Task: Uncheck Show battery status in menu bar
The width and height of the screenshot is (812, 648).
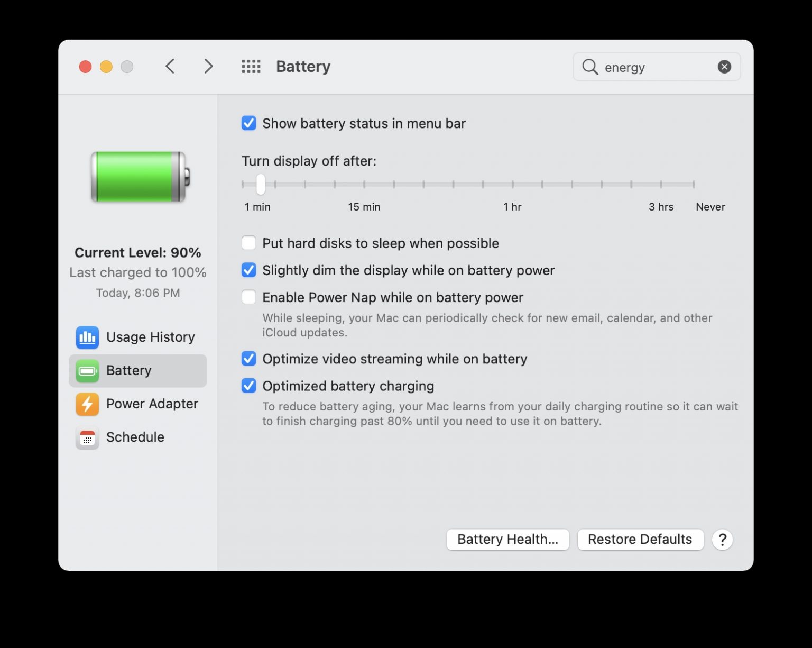Action: [x=249, y=123]
